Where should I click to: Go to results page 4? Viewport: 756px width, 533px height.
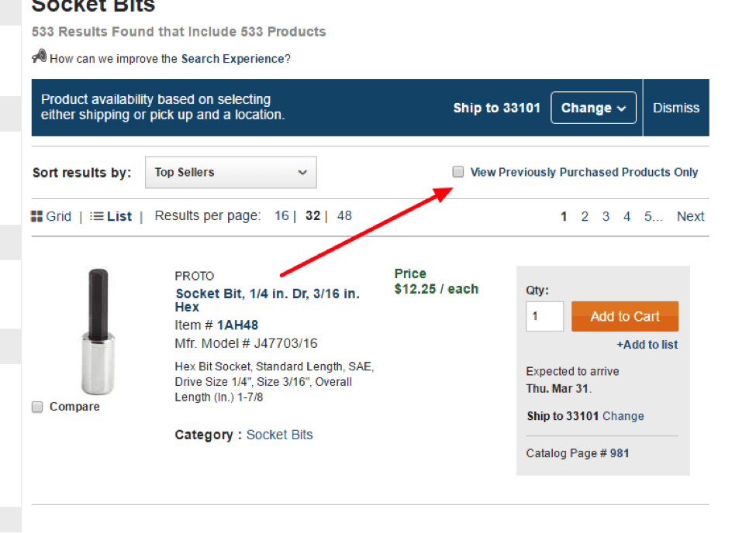627,216
